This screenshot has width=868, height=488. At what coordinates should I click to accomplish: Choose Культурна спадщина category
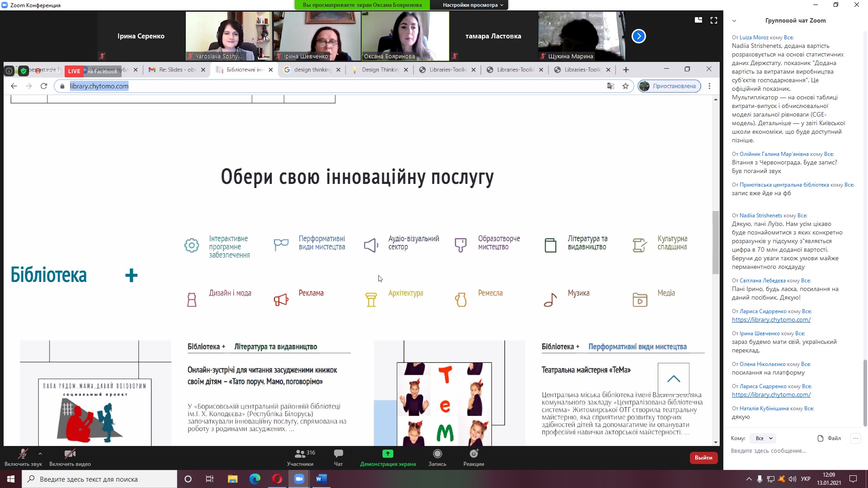click(x=660, y=243)
